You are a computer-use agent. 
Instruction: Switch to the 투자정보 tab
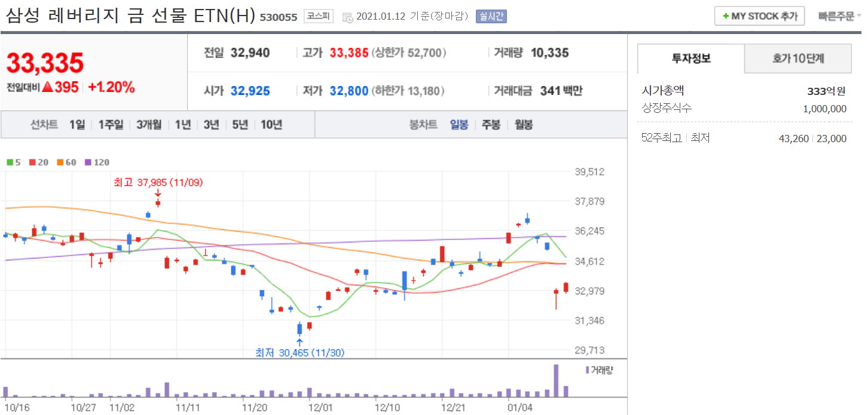coord(691,59)
